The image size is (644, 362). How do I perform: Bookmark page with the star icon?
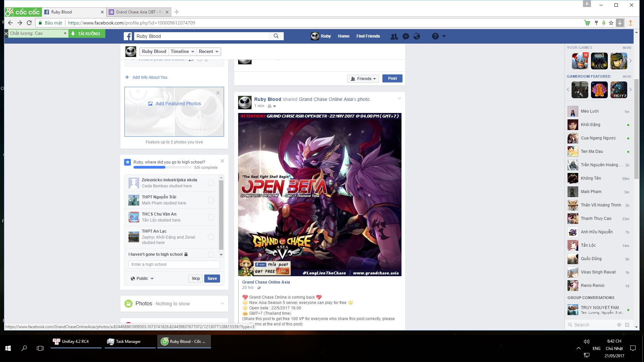click(x=611, y=23)
